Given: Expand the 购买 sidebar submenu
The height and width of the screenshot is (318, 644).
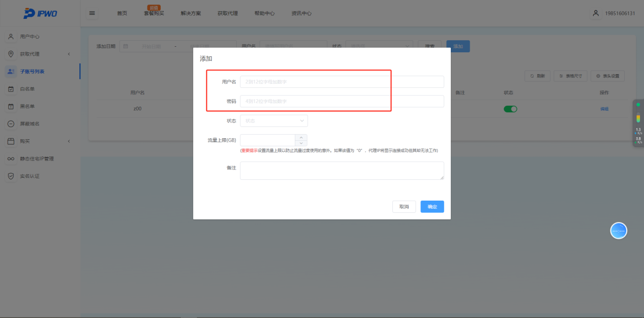Looking at the screenshot, I should point(69,141).
